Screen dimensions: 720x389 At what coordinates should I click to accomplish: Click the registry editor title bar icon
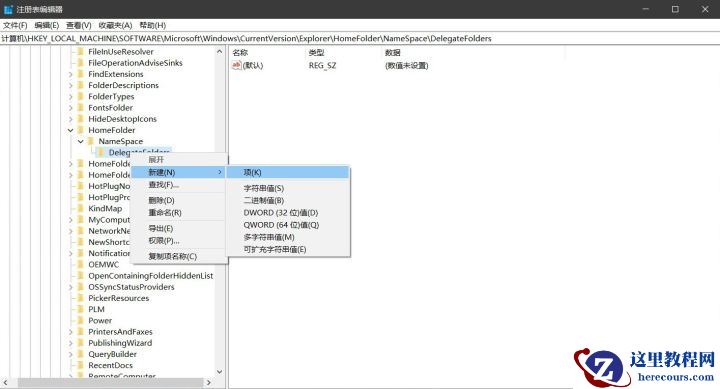pyautogui.click(x=8, y=9)
